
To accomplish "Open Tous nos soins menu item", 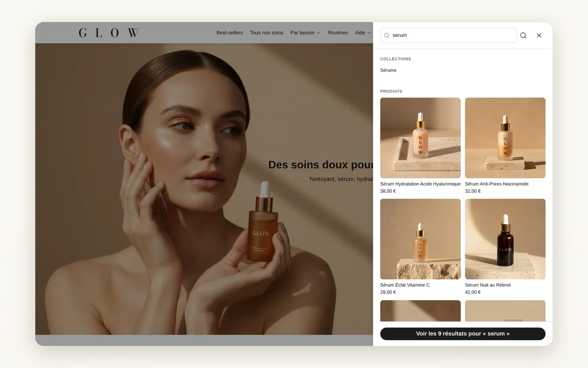I will coord(266,33).
